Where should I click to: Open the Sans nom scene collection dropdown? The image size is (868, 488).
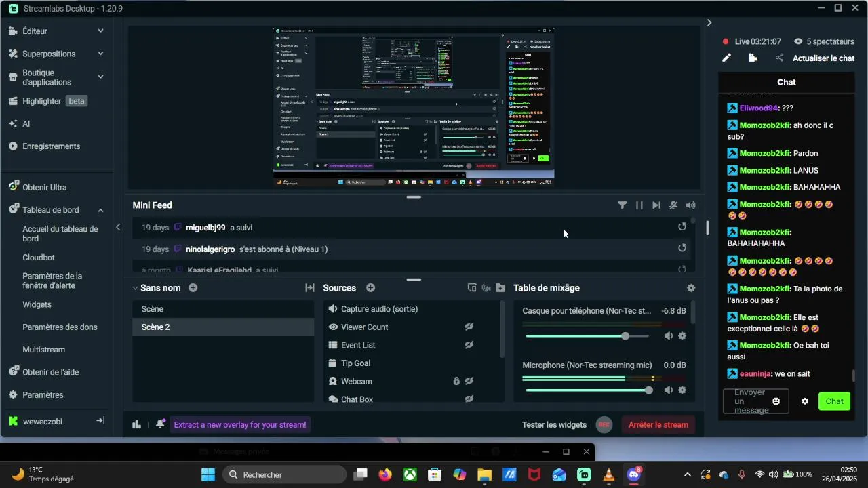click(x=135, y=288)
